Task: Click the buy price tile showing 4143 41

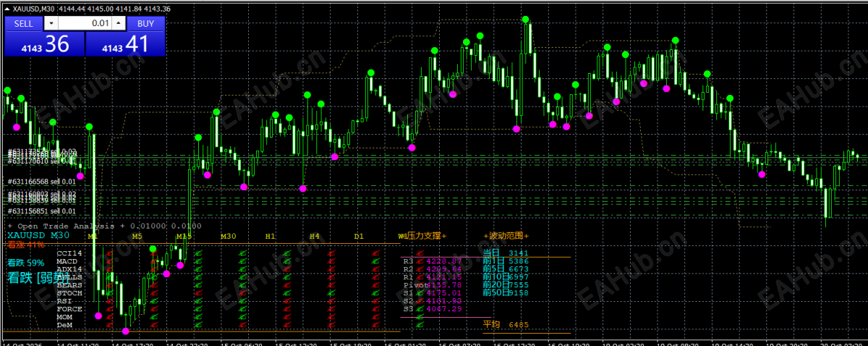Action: pos(125,43)
